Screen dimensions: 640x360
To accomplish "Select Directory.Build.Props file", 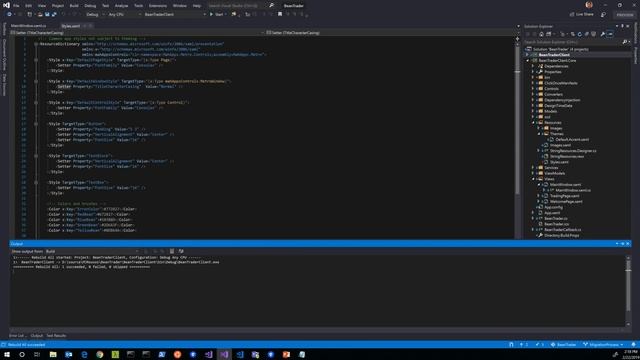I will (561, 236).
